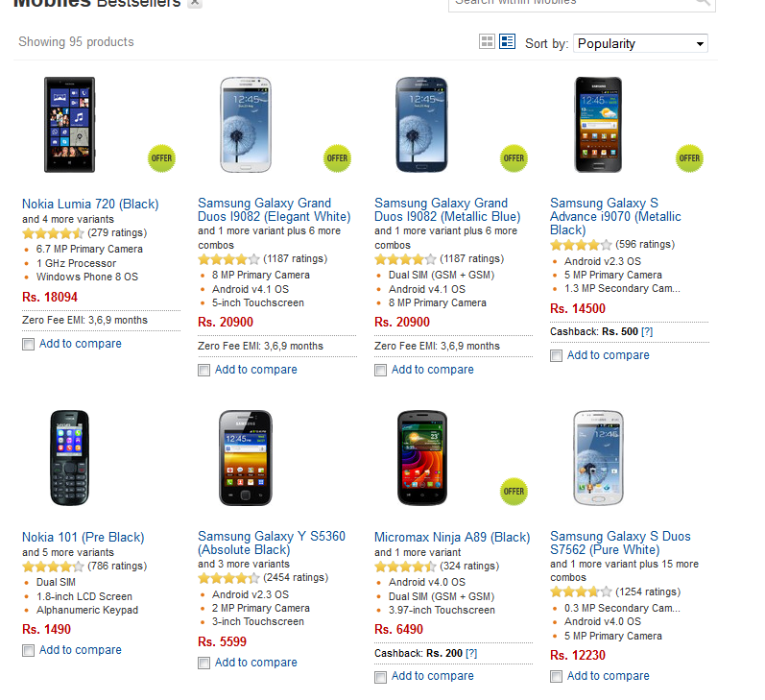This screenshot has width=765, height=700.
Task: Switch to grid view layout
Action: click(x=487, y=42)
